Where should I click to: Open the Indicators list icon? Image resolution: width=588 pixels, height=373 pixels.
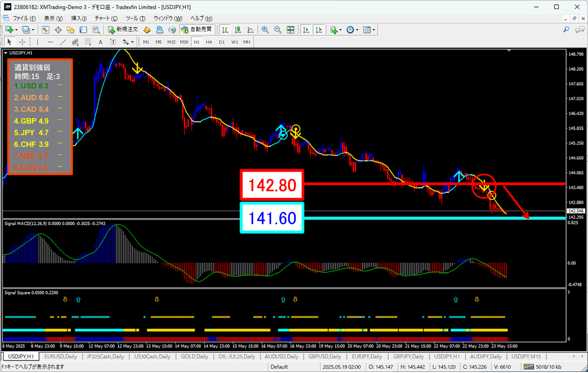point(334,29)
